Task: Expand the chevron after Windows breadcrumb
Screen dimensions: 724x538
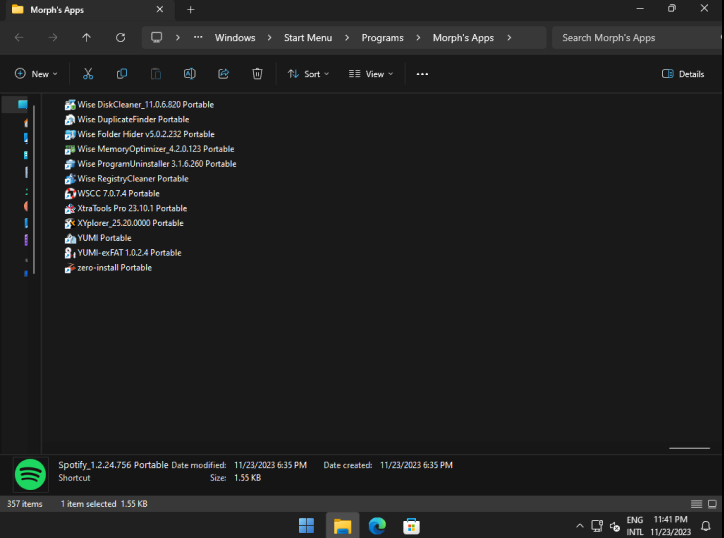Action: (x=269, y=37)
